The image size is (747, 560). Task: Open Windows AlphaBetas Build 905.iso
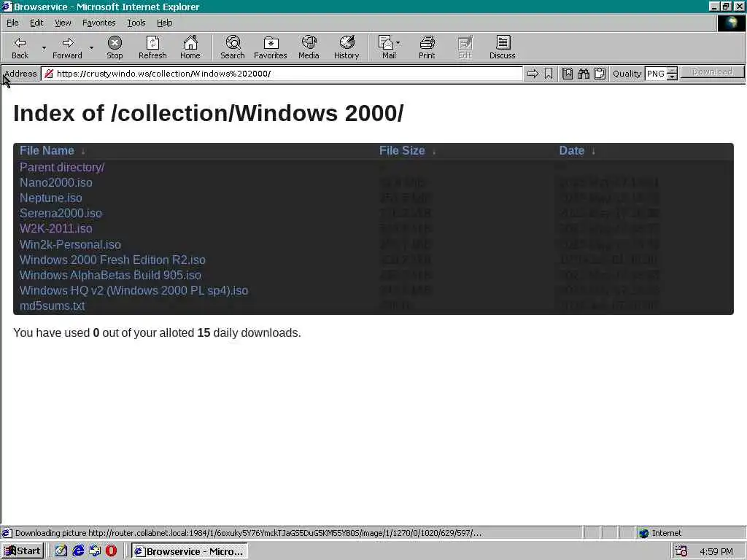[x=110, y=275]
